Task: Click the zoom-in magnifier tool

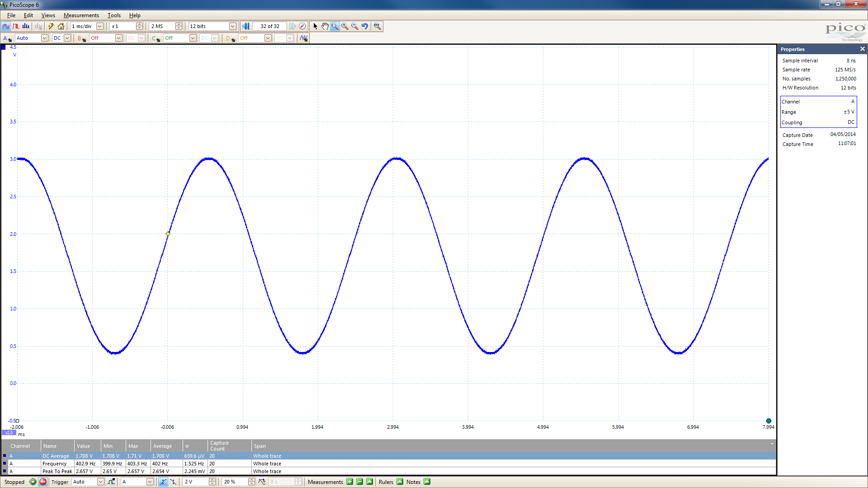Action: tap(345, 26)
